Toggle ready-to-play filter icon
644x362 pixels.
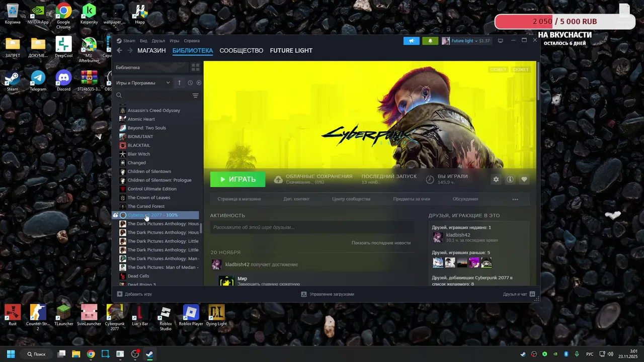click(199, 82)
